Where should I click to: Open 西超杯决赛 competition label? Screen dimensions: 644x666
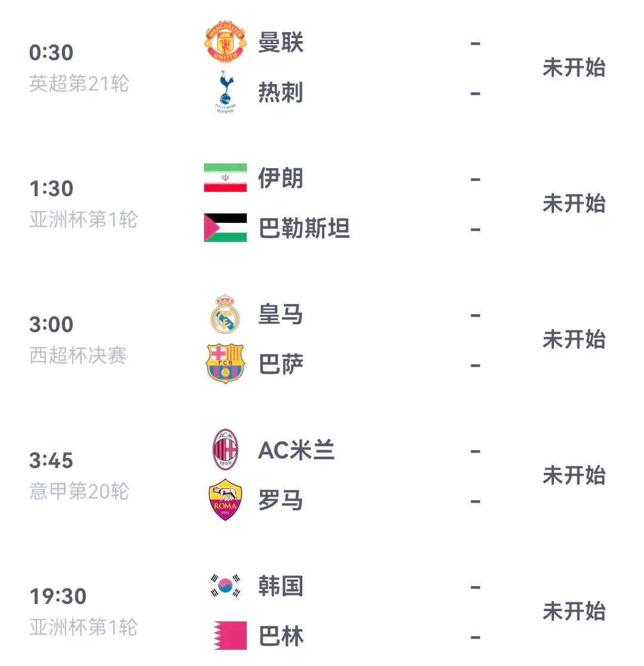[78, 355]
